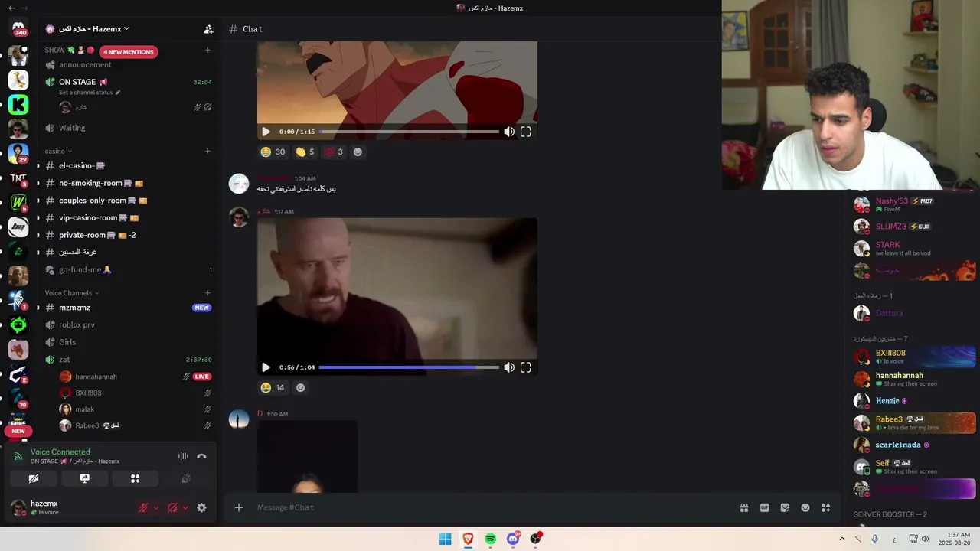Image resolution: width=980 pixels, height=551 pixels.
Task: Click Set a channel status
Action: pyautogui.click(x=90, y=93)
